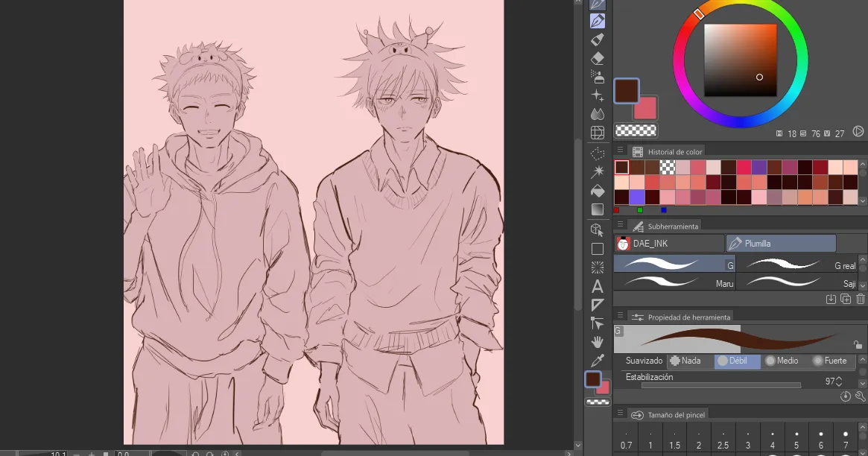Select the Ruler triangle tool
The width and height of the screenshot is (868, 456).
pyautogui.click(x=598, y=305)
